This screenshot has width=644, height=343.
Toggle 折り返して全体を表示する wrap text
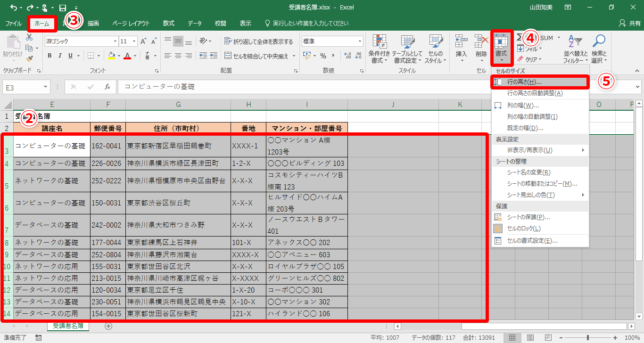point(258,41)
